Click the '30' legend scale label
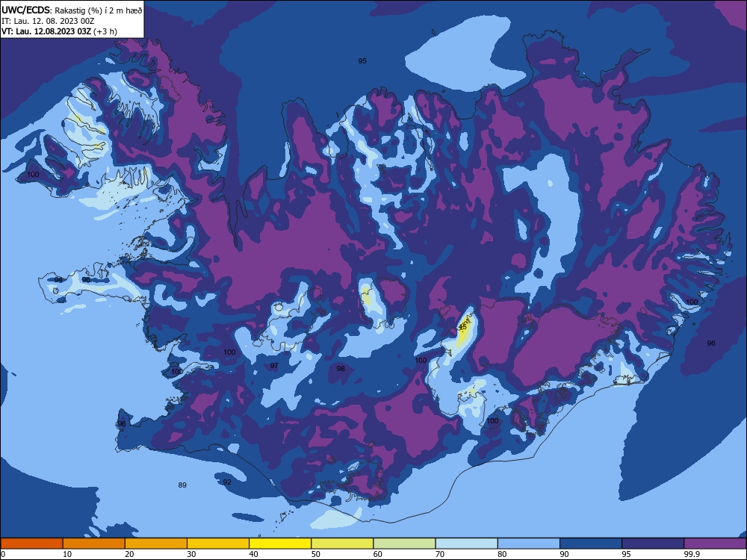Screen dimensions: 747x560 [191, 554]
